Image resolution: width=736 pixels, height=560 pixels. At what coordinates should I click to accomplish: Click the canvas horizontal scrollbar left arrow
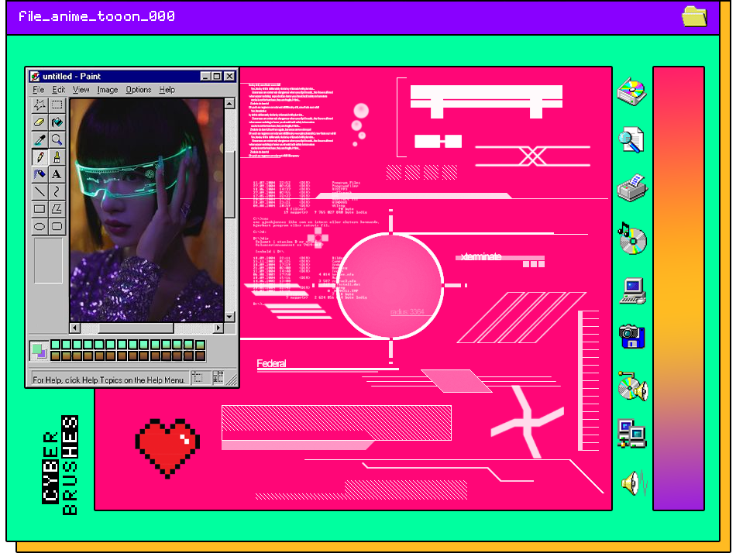tap(75, 328)
